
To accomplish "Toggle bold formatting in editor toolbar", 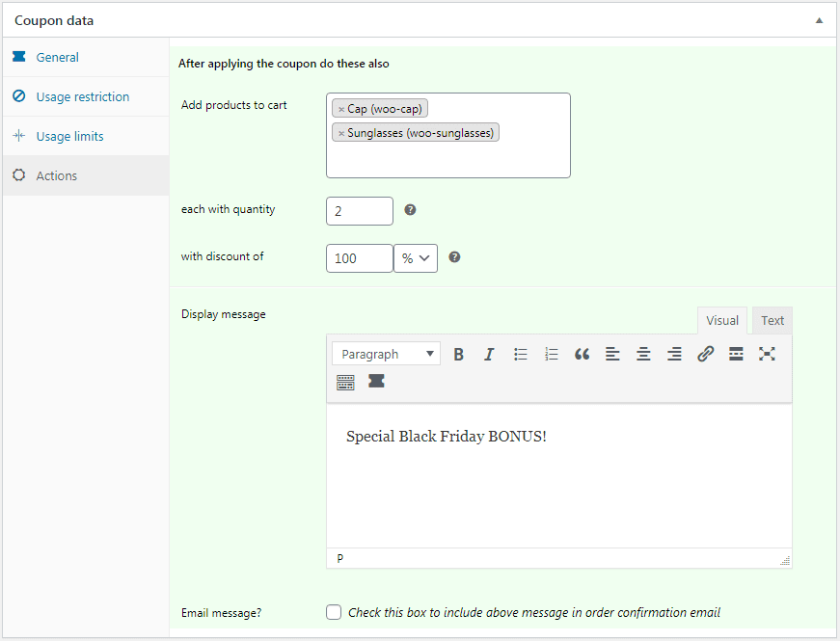I will [458, 354].
